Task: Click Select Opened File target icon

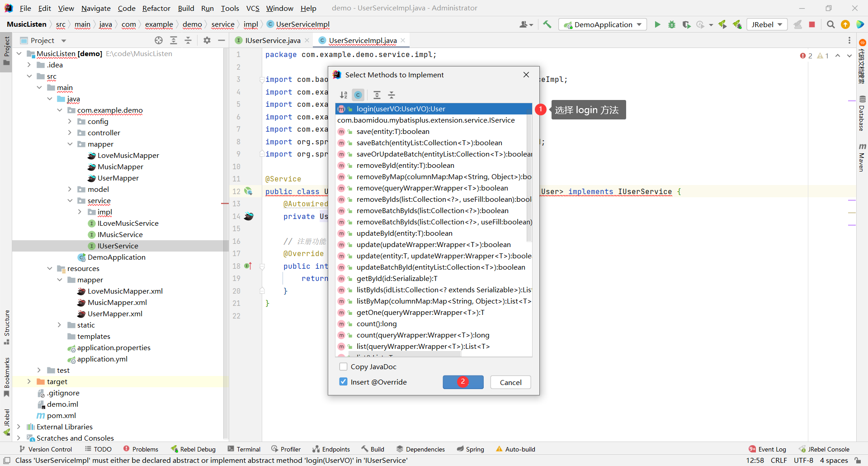Action: [x=159, y=41]
